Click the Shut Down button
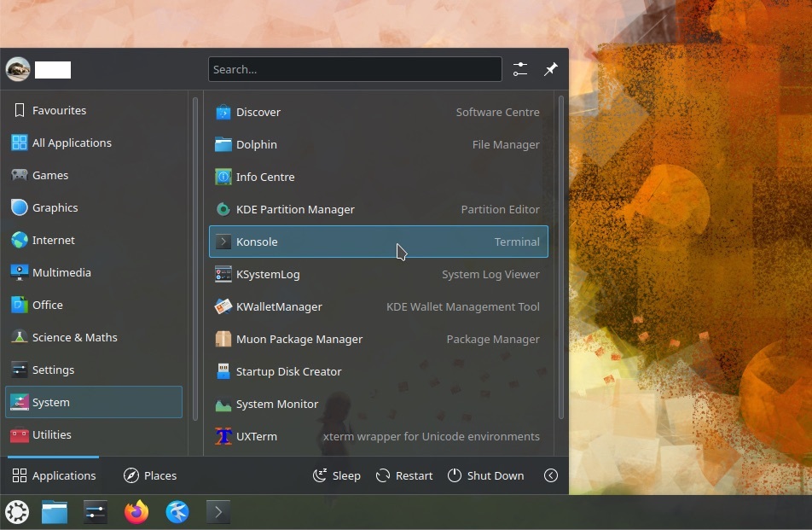The image size is (812, 530). coord(486,475)
